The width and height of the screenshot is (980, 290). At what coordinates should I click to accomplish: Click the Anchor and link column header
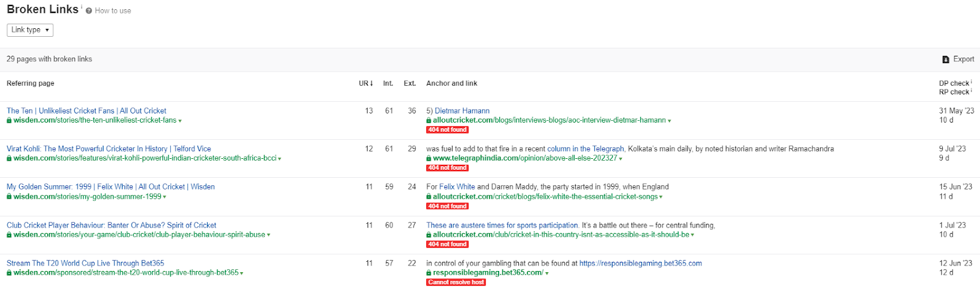pyautogui.click(x=451, y=83)
